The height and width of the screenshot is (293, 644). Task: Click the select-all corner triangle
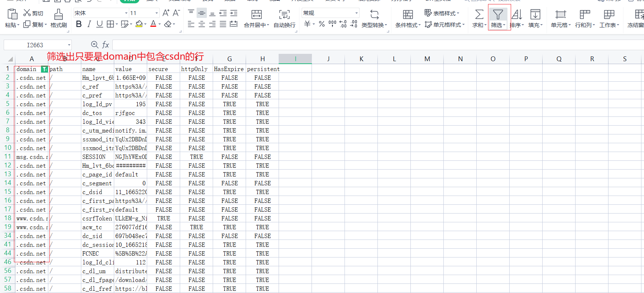(10, 59)
